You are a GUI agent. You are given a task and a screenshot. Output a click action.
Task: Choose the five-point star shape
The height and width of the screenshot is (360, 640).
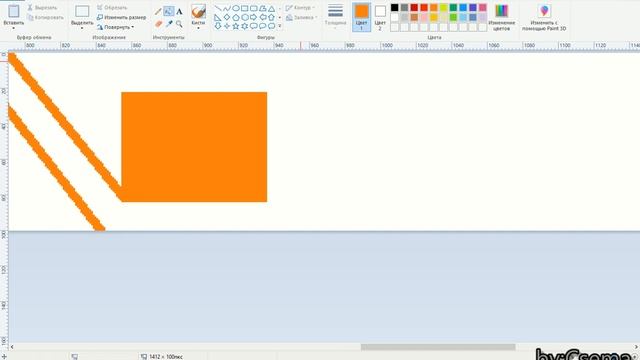coord(236,26)
